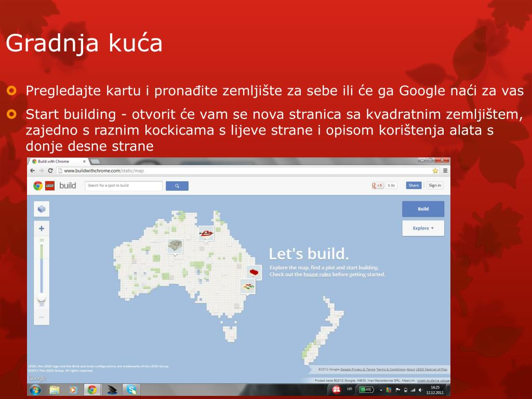
Task: Open a new browser tab
Action: 95,162
